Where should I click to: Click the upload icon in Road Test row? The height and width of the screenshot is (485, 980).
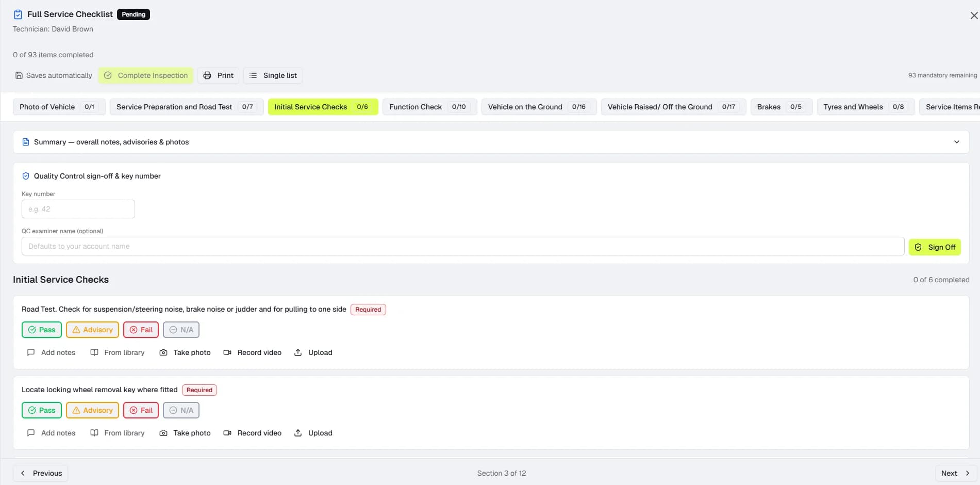pyautogui.click(x=298, y=352)
